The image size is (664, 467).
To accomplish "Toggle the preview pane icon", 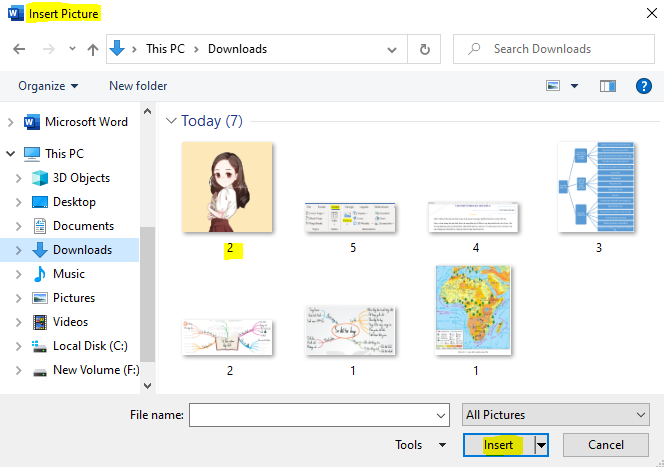I will 608,86.
